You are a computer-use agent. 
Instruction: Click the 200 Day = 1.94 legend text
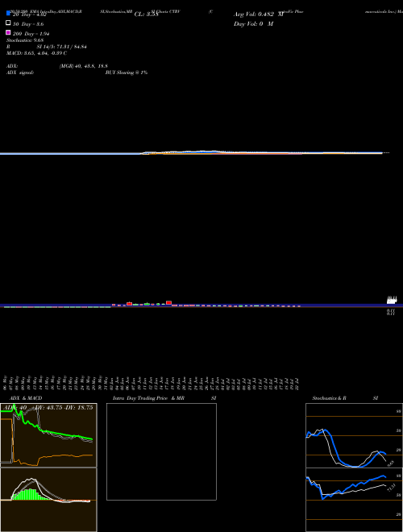[x=31, y=34]
